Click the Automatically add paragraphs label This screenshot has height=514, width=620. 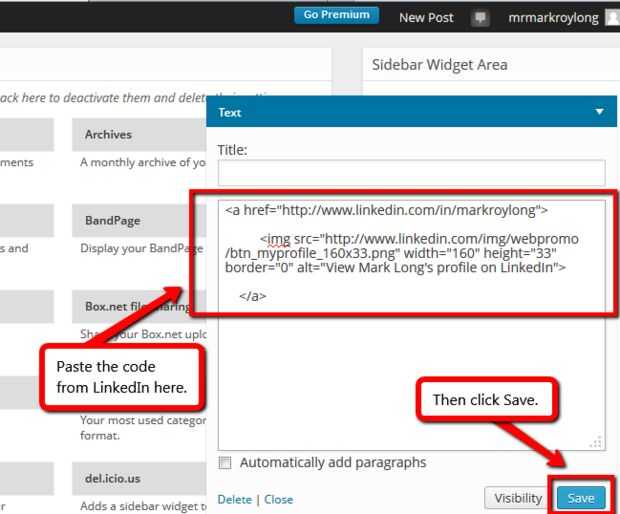pos(333,463)
